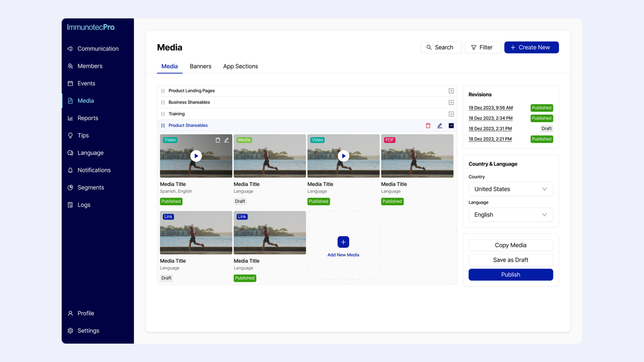Open the 18 Dez 2023, 2:31 PM revision

[490, 129]
